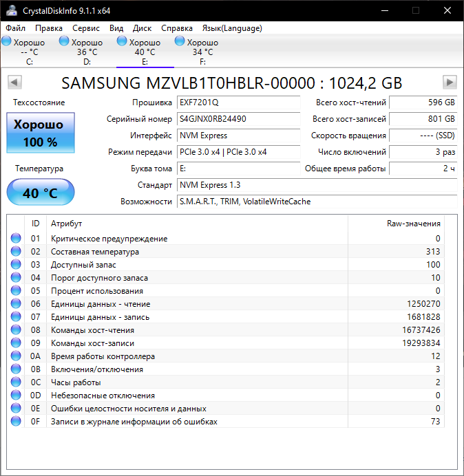Click status dot of attribute 07
The image size is (464, 476).
[x=16, y=316]
